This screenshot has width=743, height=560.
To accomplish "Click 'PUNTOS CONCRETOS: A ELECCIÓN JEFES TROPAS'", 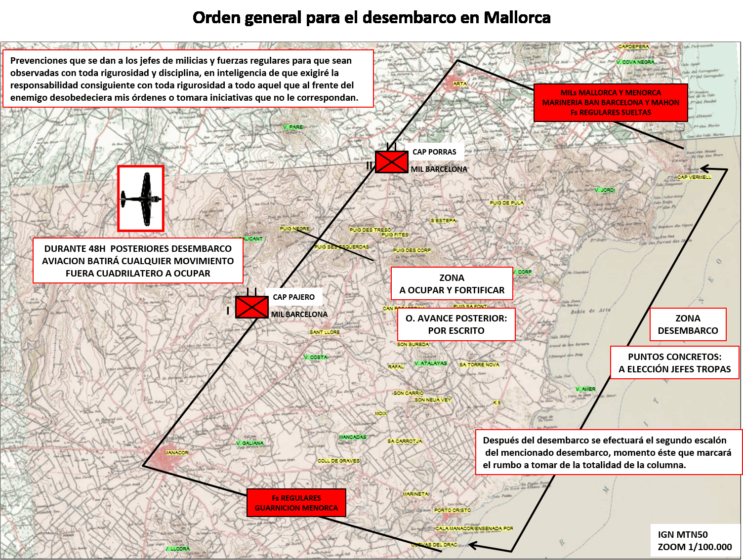I will pyautogui.click(x=675, y=362).
